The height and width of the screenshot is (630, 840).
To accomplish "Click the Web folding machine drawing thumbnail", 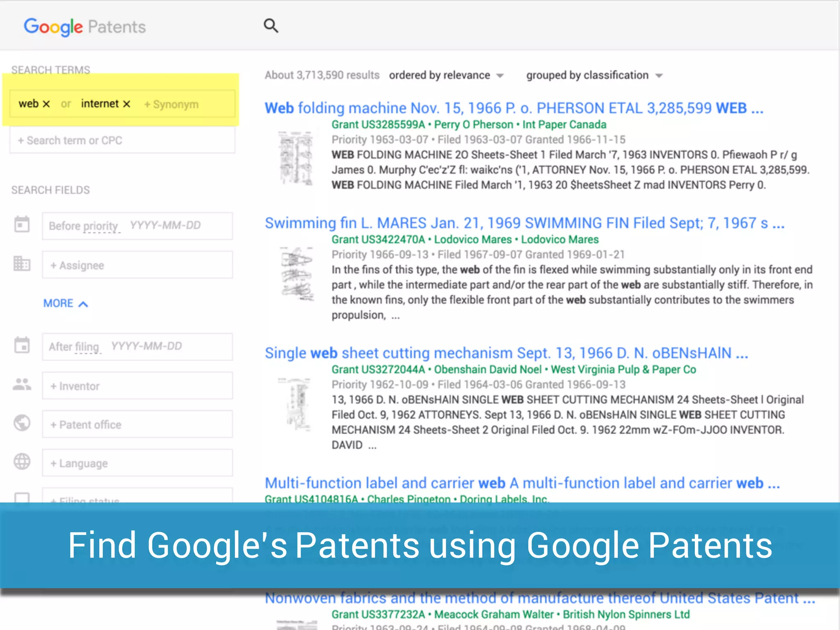I will (296, 158).
